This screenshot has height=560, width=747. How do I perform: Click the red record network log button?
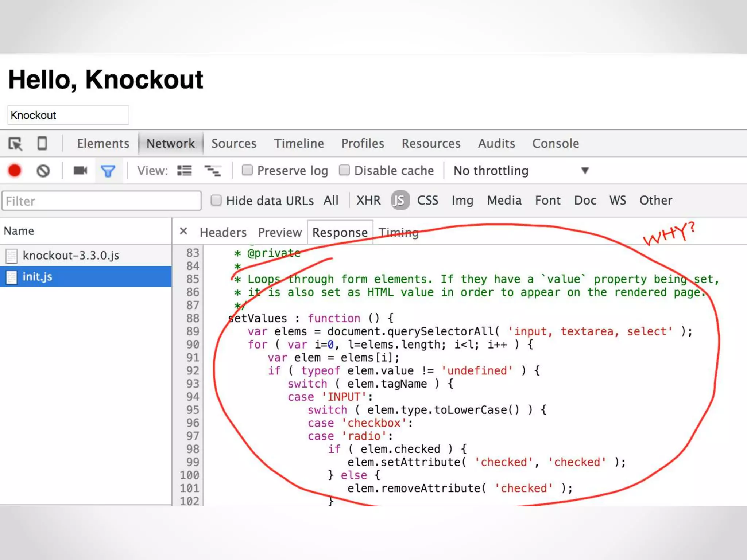[x=15, y=171]
